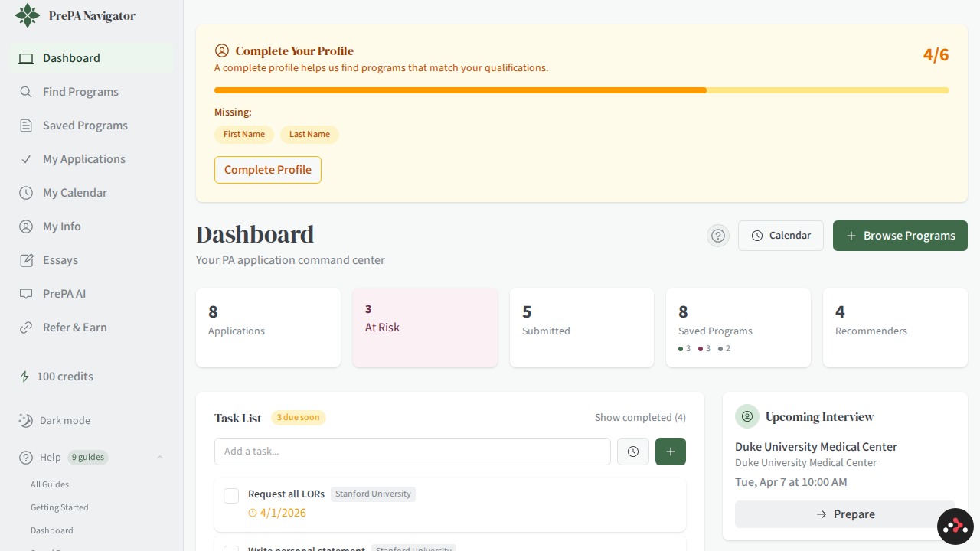Open Find Programs in the sidebar

coord(91,92)
